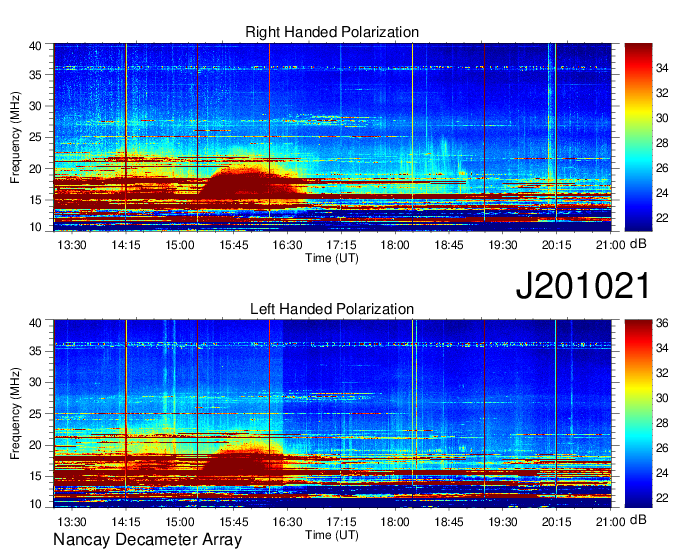Click the 40 MHz tick of Right Handed plot
Screen dimensions: 680x552
36,46
